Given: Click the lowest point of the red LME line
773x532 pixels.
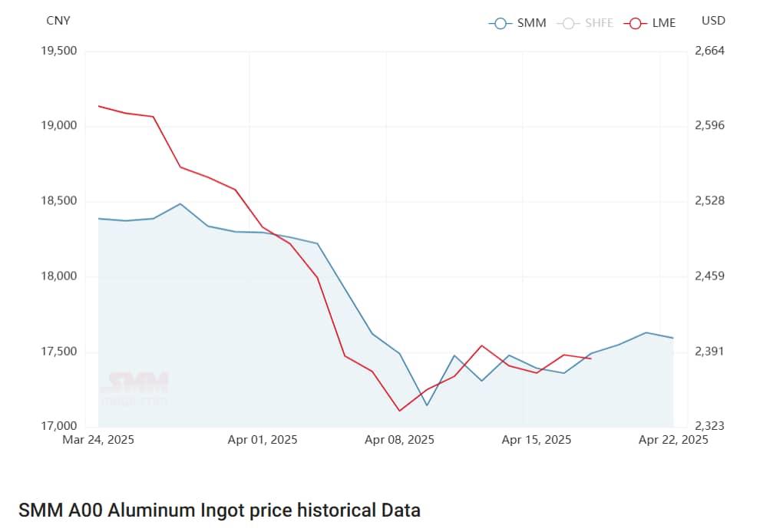Looking at the screenshot, I should [x=399, y=411].
